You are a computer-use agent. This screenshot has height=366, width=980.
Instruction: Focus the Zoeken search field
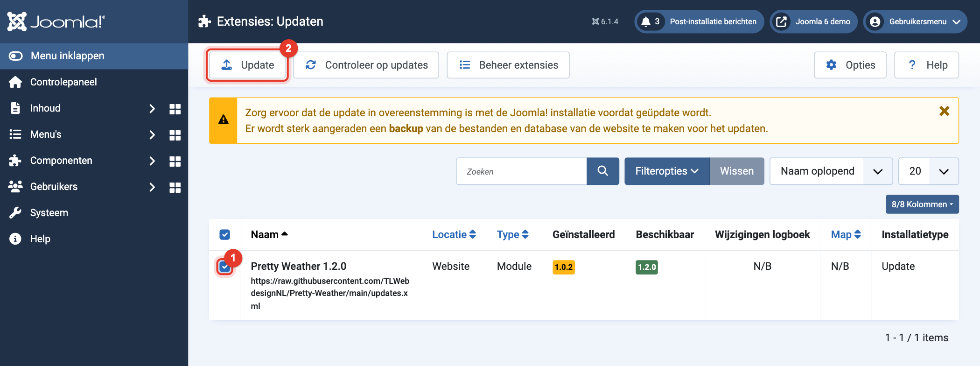point(522,171)
